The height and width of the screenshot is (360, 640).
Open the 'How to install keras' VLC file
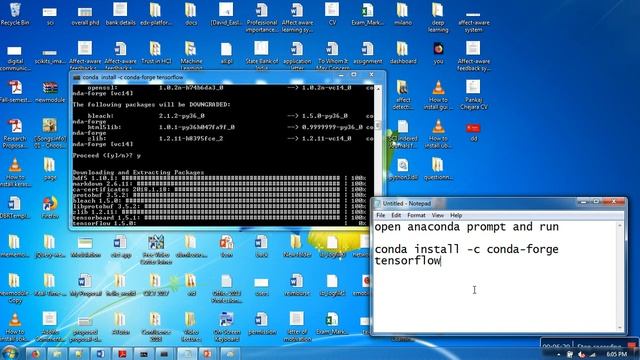click(x=15, y=172)
